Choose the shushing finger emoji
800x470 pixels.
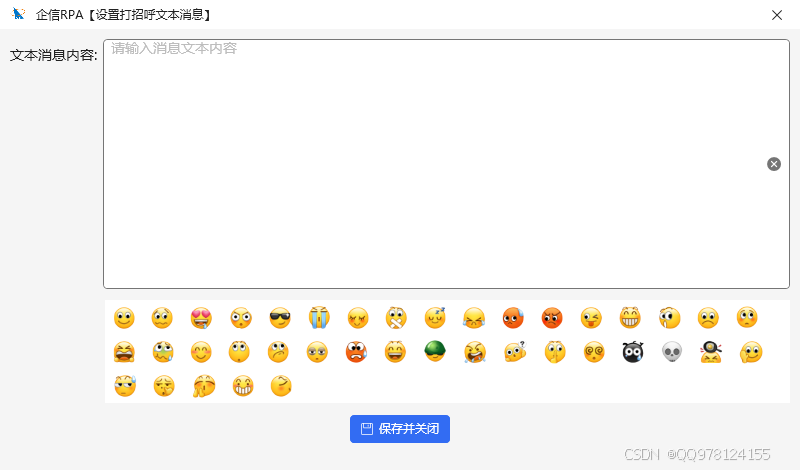point(555,352)
